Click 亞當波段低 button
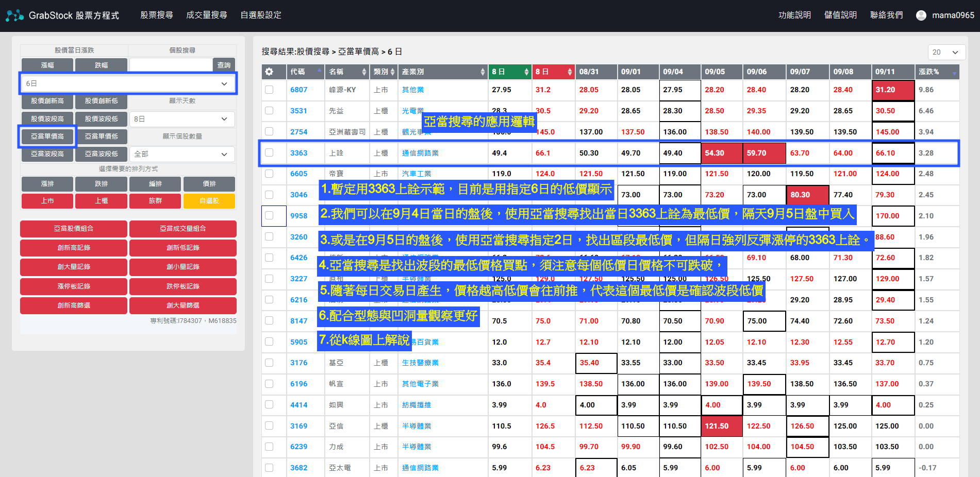The height and width of the screenshot is (477, 980). click(101, 154)
